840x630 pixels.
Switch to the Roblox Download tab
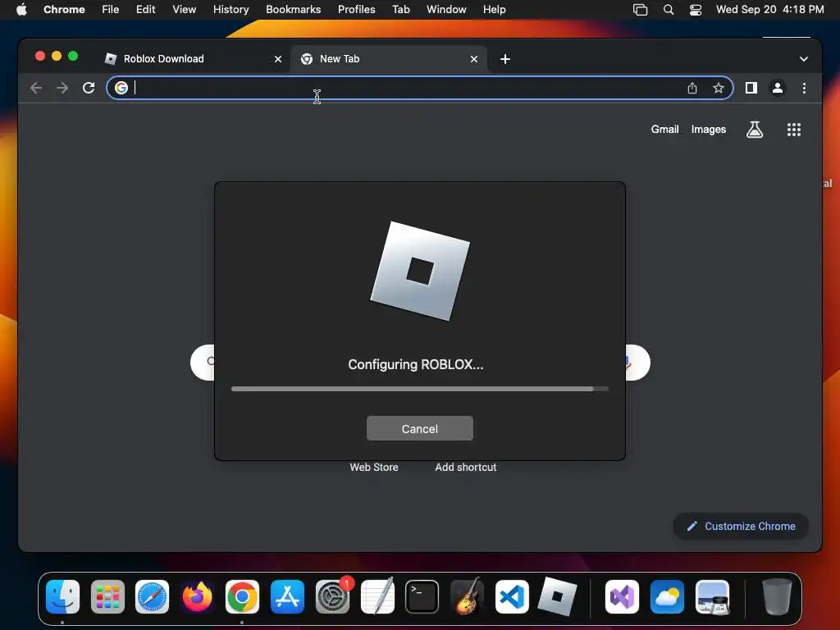pyautogui.click(x=193, y=59)
